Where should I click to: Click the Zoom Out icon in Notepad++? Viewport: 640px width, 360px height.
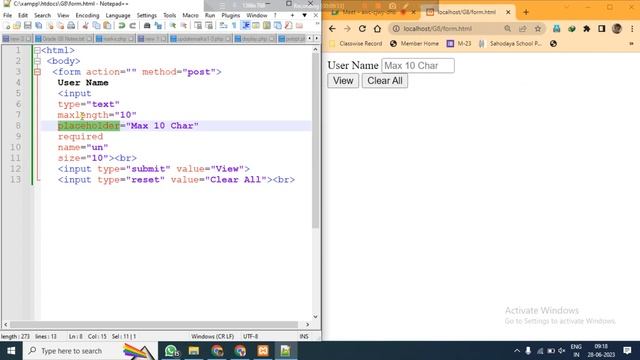tap(184, 26)
